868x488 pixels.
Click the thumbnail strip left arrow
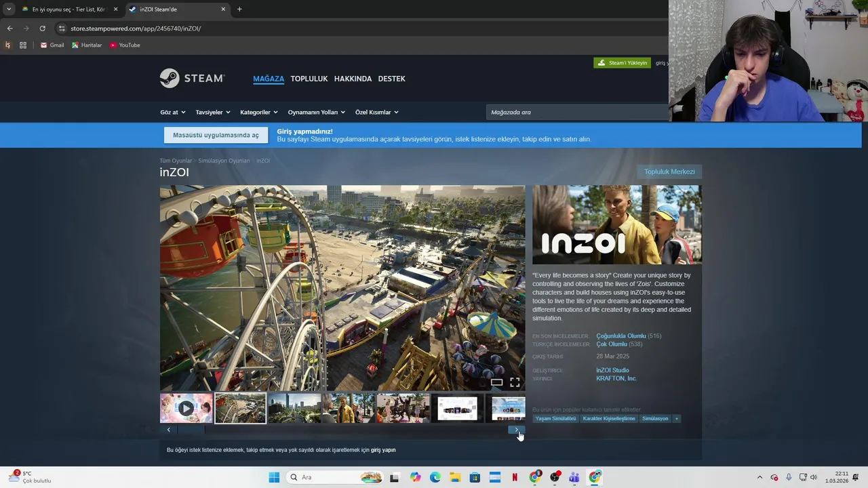[168, 430]
